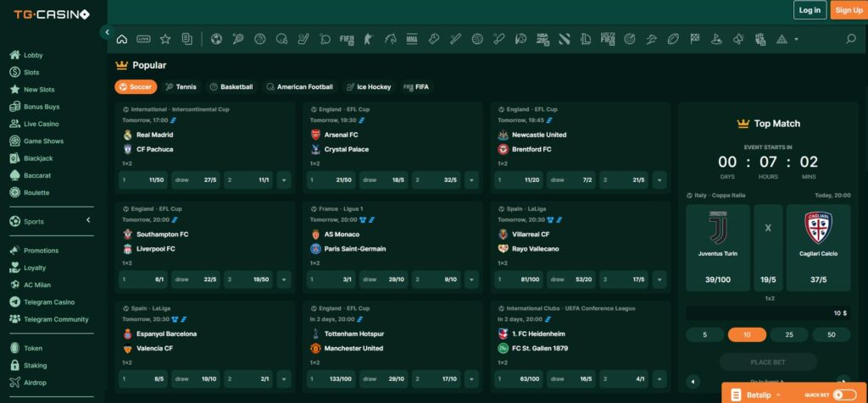Select the X draw 19/5 outcome
Screen dimensions: 868x403
tap(768, 248)
